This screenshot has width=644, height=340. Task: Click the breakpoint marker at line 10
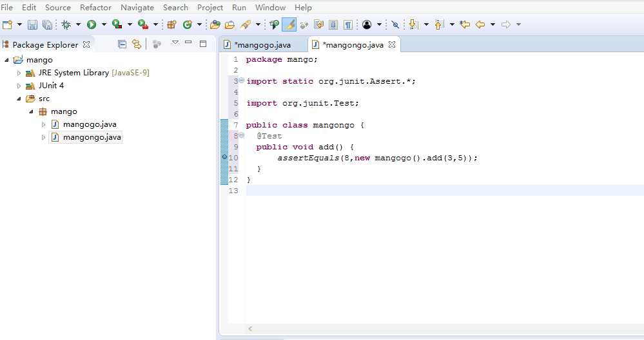click(x=225, y=157)
